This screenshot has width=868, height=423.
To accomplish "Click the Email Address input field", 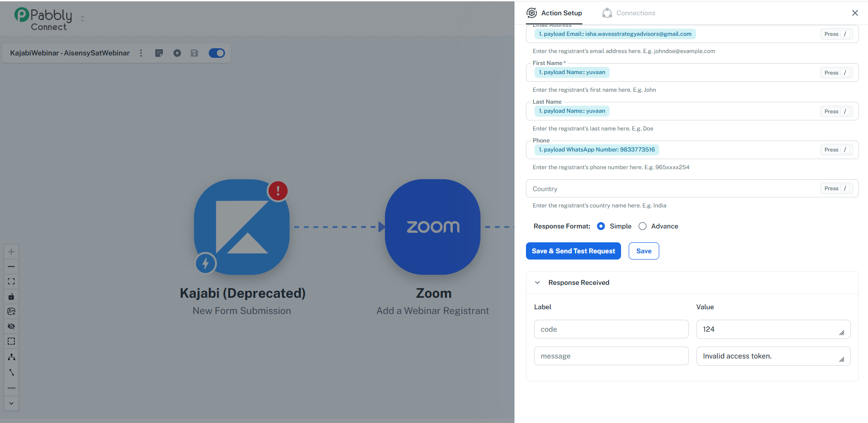I will coord(692,34).
